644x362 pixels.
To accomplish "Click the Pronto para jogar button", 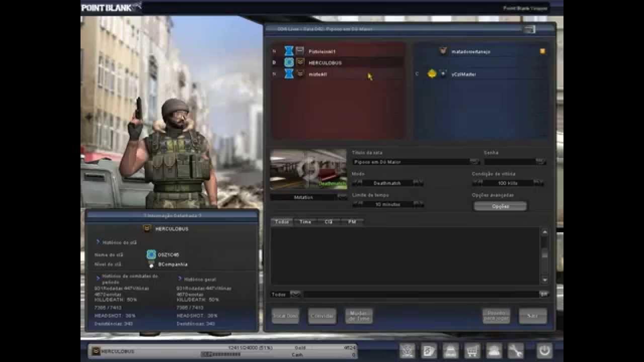I will 496,316.
